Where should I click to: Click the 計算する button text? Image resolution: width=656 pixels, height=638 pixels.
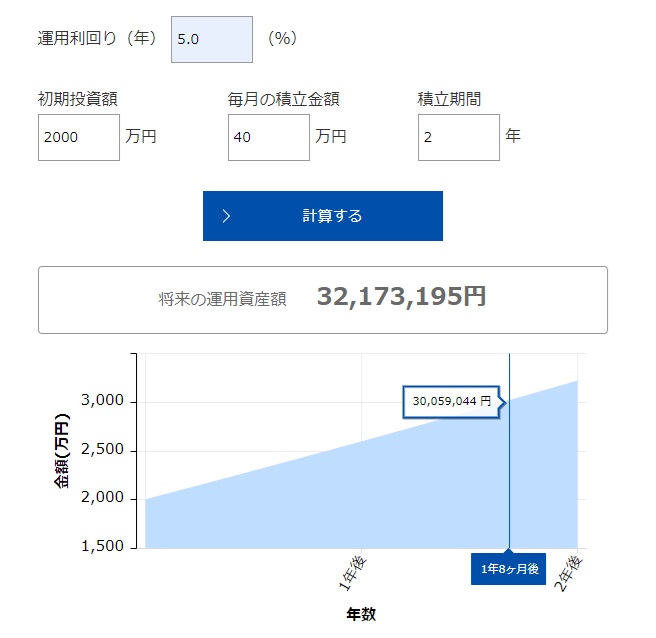[x=332, y=216]
